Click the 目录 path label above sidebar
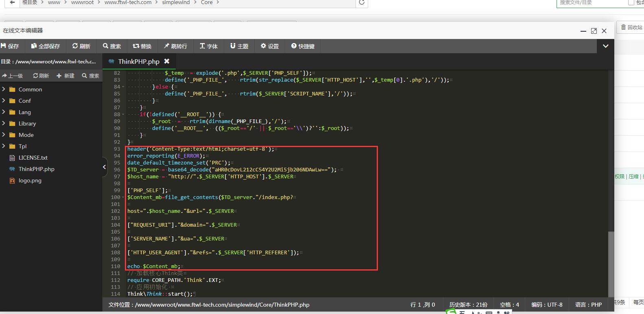 (48, 62)
